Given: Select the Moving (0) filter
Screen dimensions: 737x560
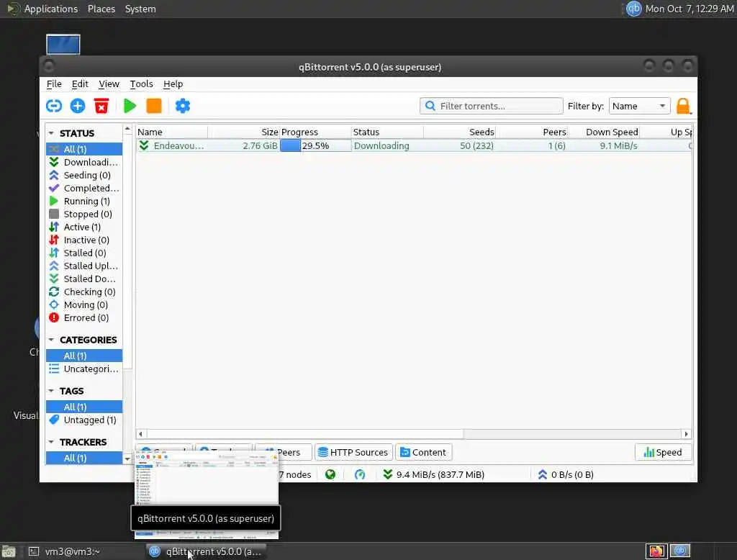Looking at the screenshot, I should pos(84,304).
